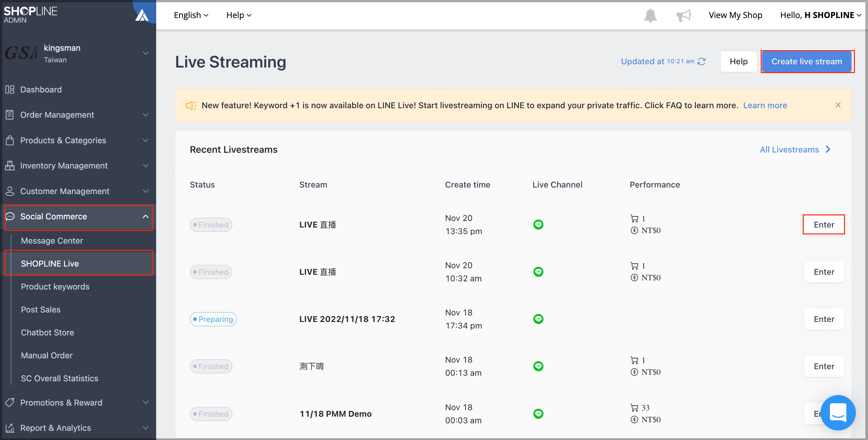
Task: Click Enter for LIVE 2022/11/18 17:32 stream
Action: [x=824, y=319]
